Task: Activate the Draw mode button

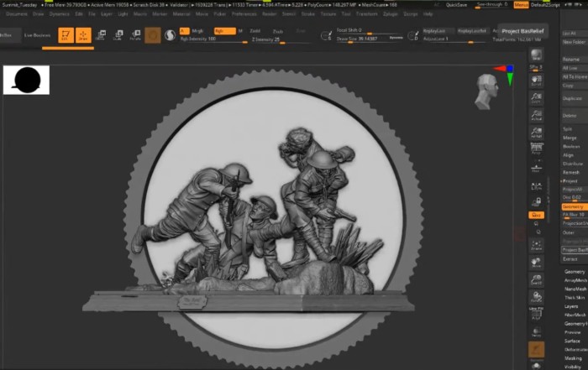Action: click(83, 34)
